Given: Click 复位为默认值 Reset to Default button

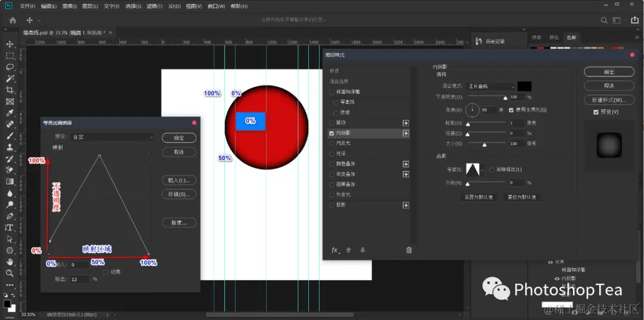Looking at the screenshot, I should (x=522, y=198).
